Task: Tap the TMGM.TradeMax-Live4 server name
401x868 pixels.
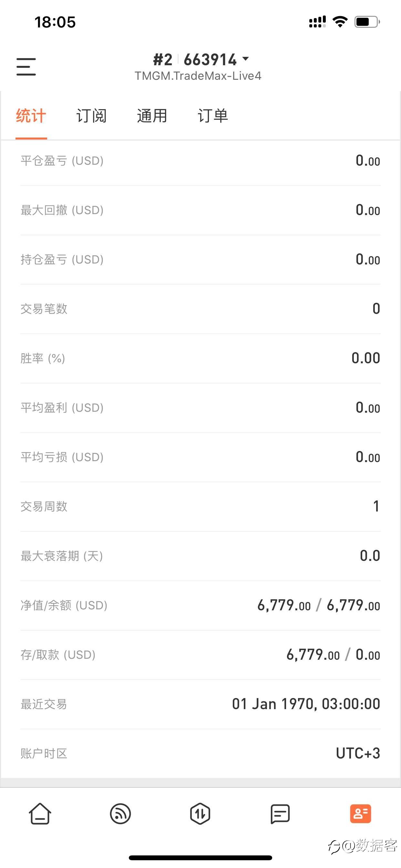Action: pos(198,76)
